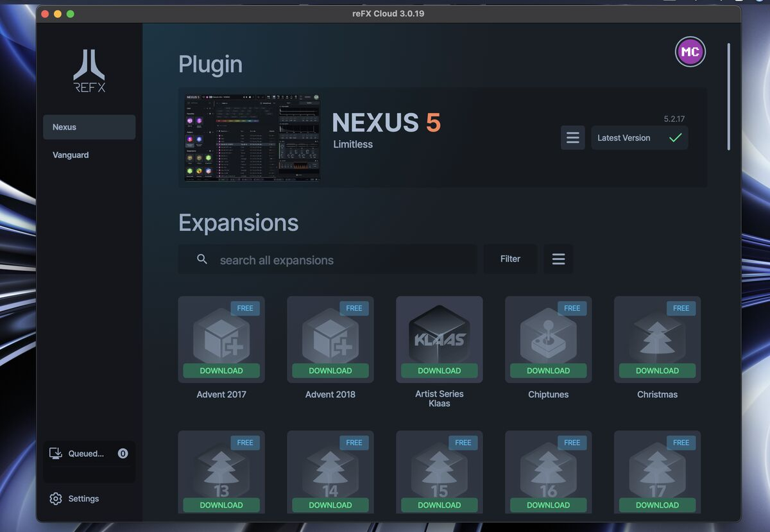Click the Queued downloads monitor icon
This screenshot has height=532, width=770.
tap(56, 454)
